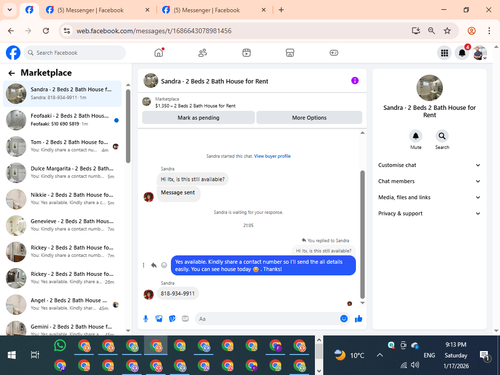
Task: Choose a sticker icon
Action: [172, 319]
